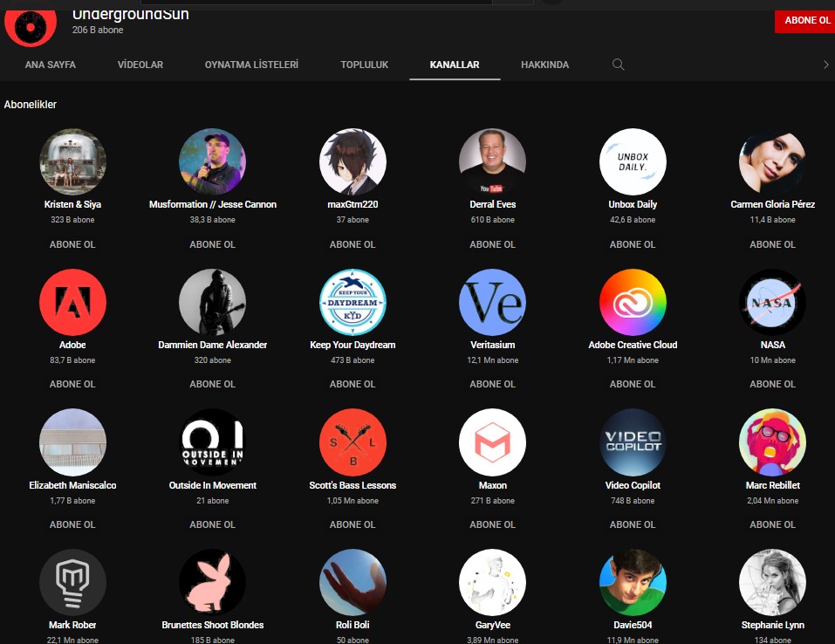
Task: Open the VİDEOLAR tab
Action: pyautogui.click(x=140, y=65)
